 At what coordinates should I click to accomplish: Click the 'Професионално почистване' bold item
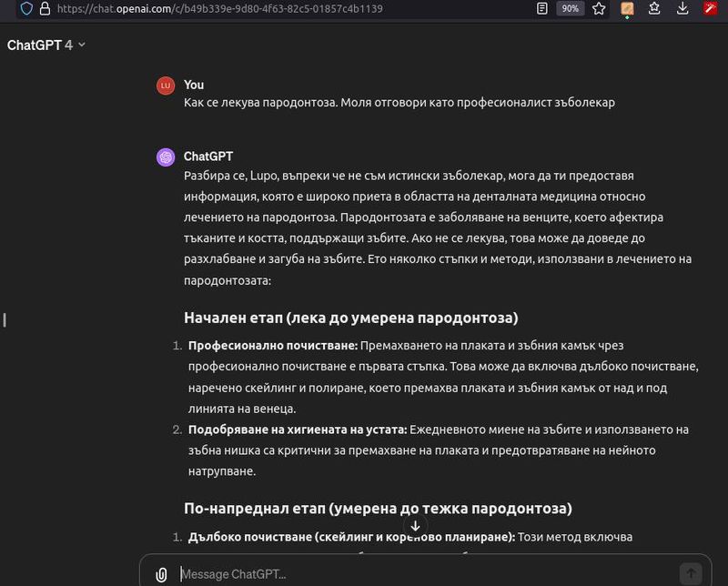click(x=273, y=346)
